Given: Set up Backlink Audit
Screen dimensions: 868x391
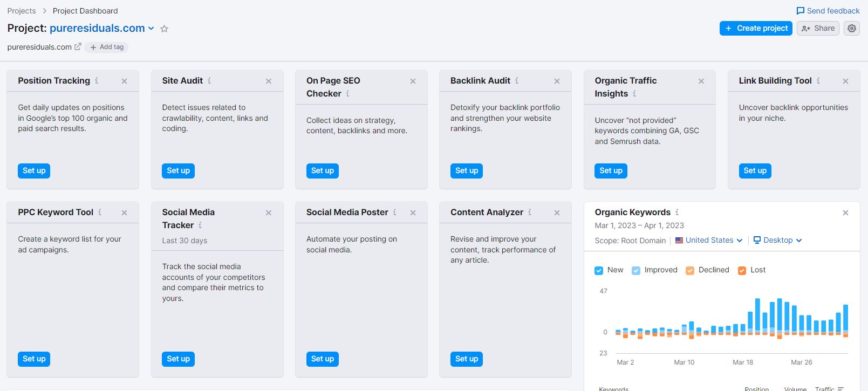Looking at the screenshot, I should (x=467, y=171).
